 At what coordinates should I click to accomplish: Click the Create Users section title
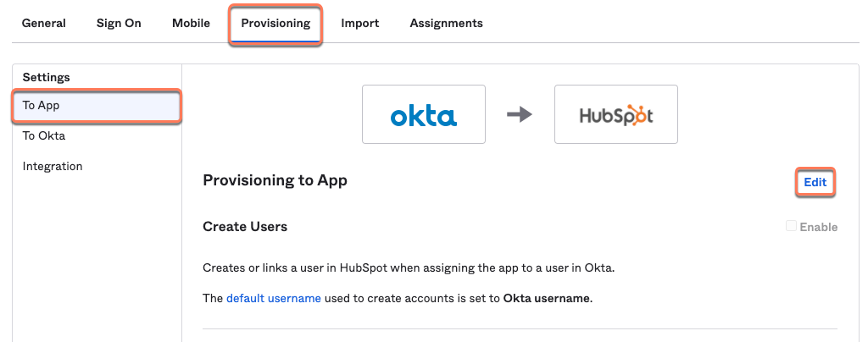point(245,227)
